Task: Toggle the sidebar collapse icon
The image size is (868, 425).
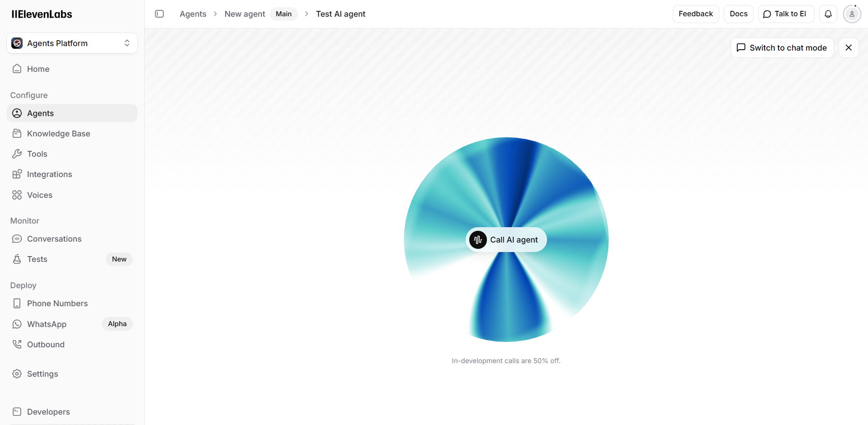Action: point(159,14)
